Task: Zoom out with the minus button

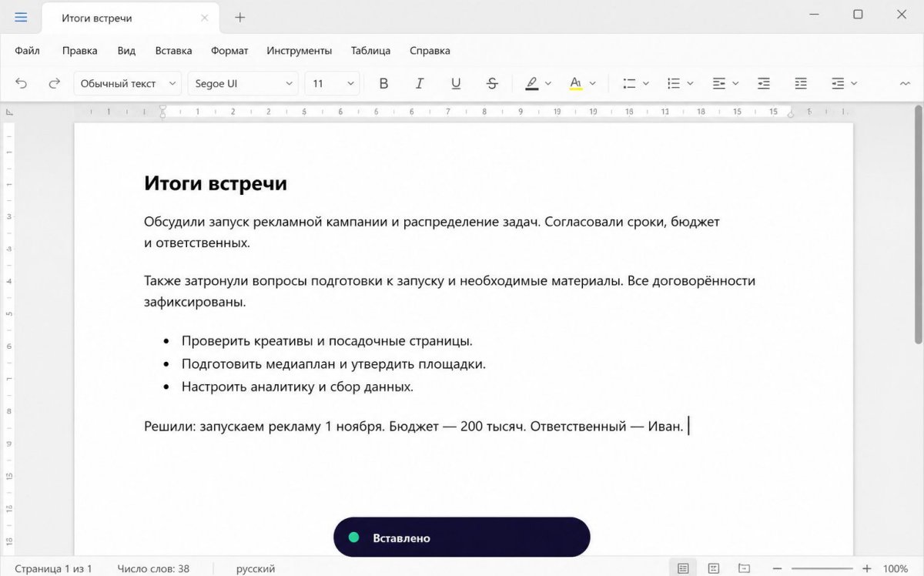Action: pos(777,568)
